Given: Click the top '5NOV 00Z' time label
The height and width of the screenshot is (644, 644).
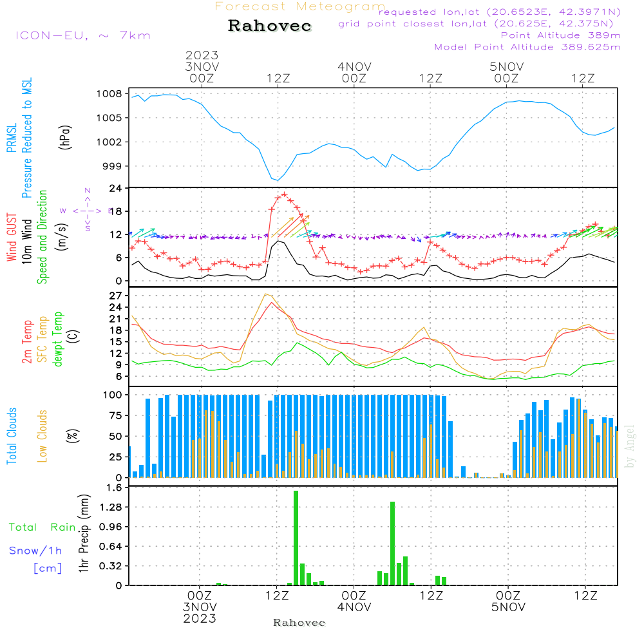Looking at the screenshot, I should point(506,72).
